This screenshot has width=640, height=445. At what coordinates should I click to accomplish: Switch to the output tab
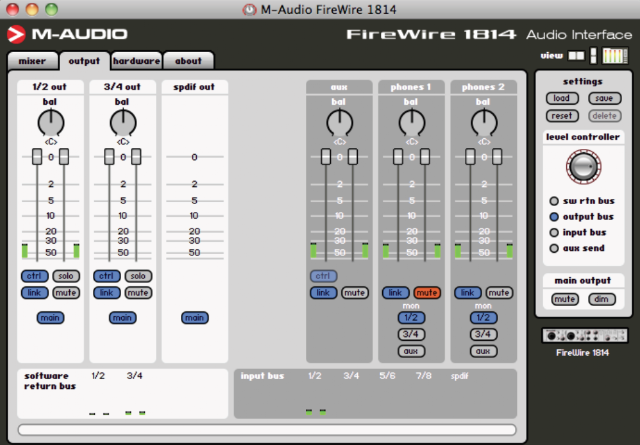84,61
